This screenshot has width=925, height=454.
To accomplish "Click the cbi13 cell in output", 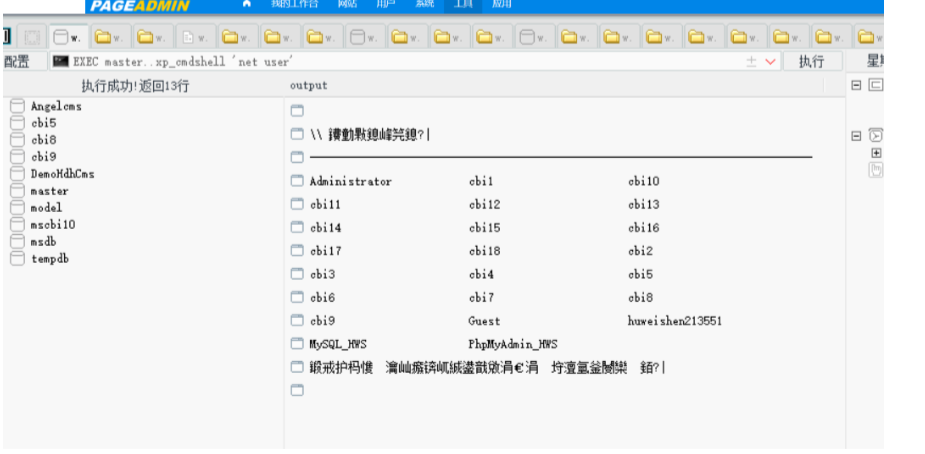I will pos(644,205).
